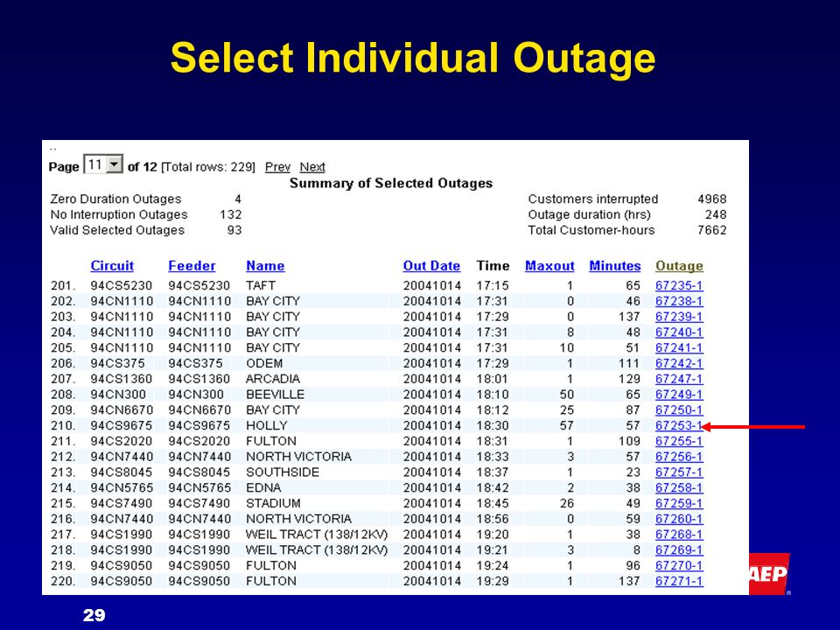Open outage 67235-1 for TAFT
840x630 pixels.
point(679,285)
